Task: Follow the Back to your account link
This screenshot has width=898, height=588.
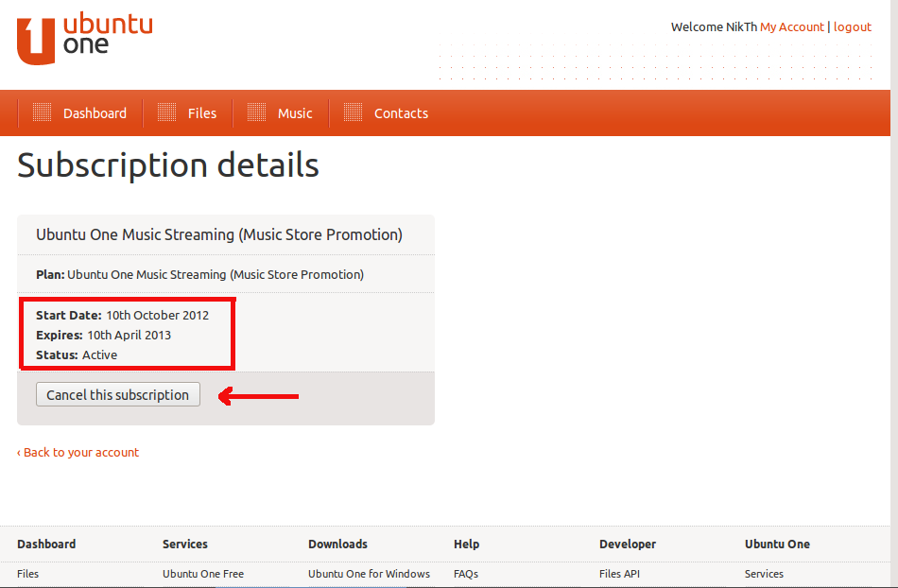Action: (x=78, y=452)
